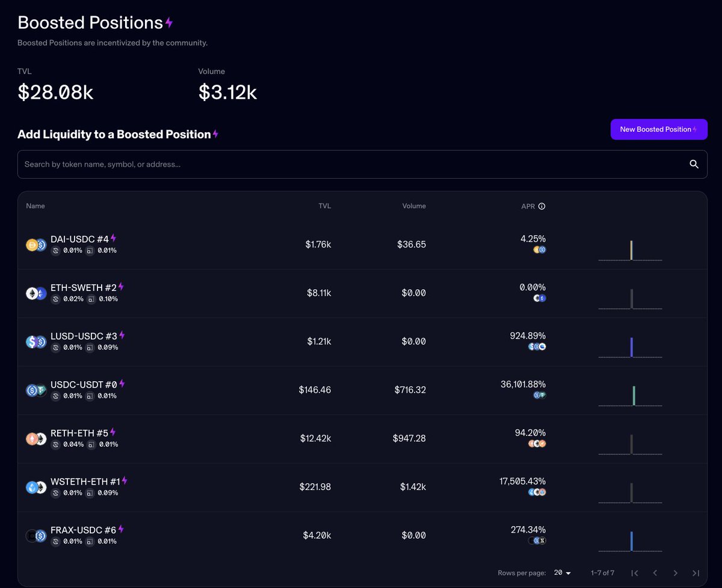Advance to the next page of positions

[676, 573]
